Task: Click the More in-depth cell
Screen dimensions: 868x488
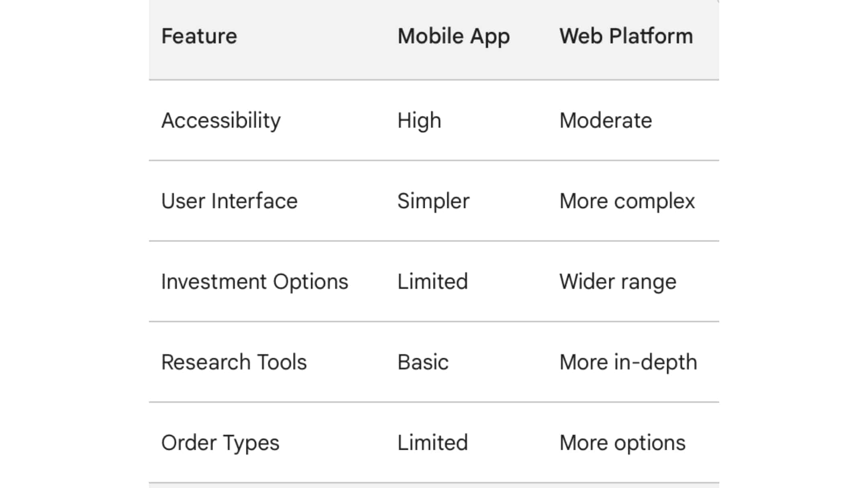Action: 628,363
